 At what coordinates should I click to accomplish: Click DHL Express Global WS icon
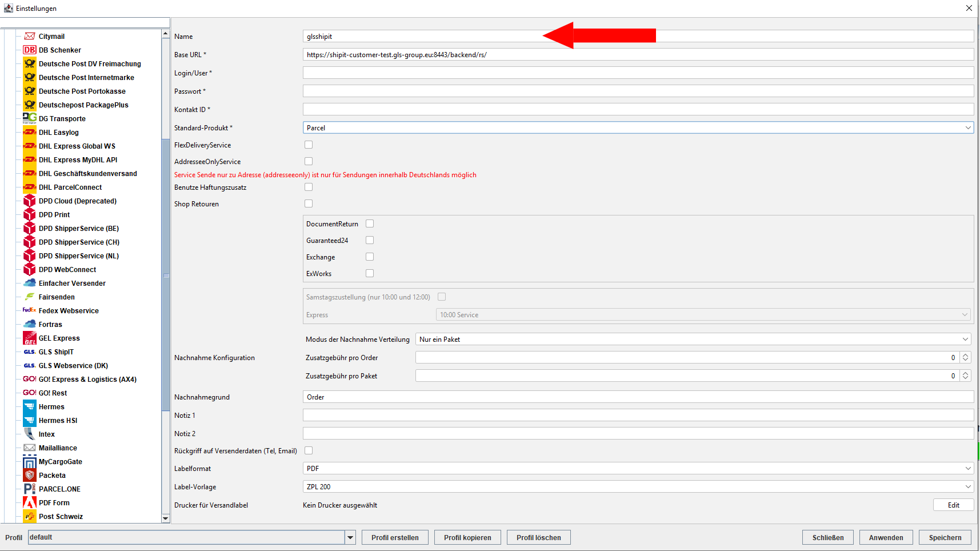click(30, 146)
